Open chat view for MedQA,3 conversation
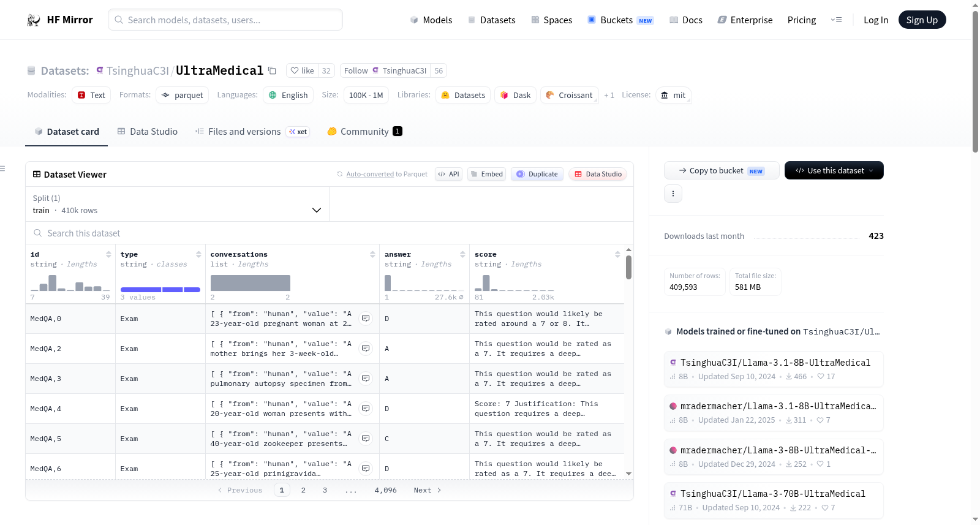The width and height of the screenshot is (980, 525). coord(366,379)
